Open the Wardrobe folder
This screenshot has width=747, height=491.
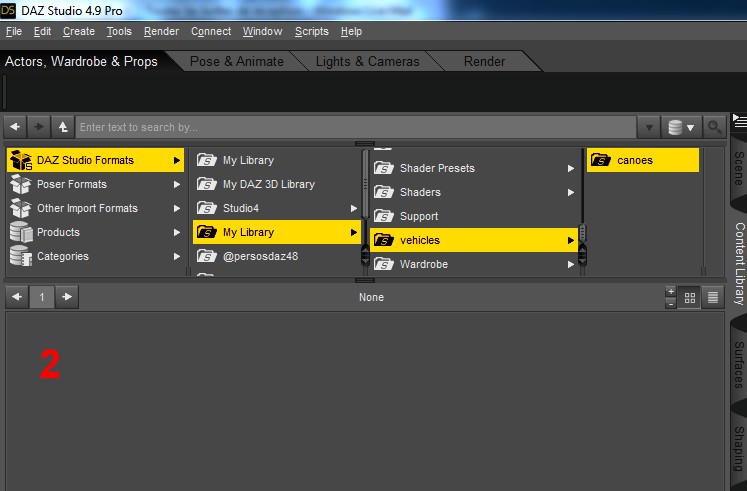pyautogui.click(x=474, y=264)
